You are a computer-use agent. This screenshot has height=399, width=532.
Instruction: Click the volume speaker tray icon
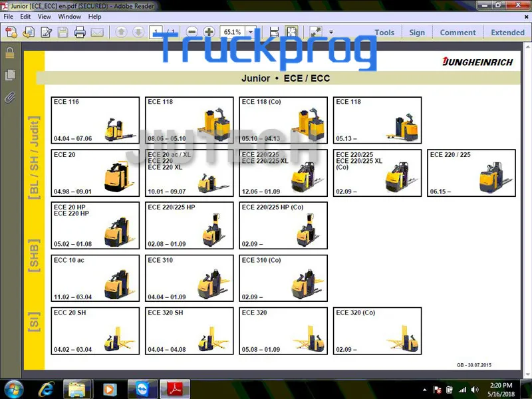[475, 390]
